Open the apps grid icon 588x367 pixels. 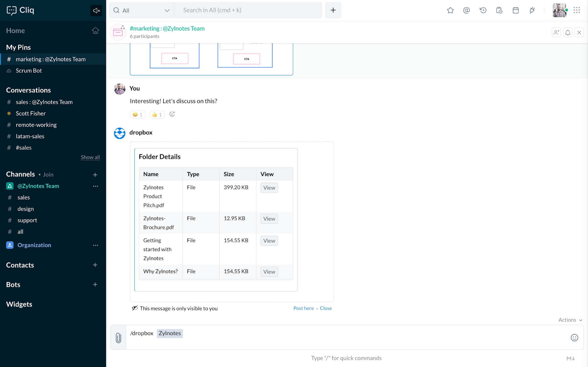[577, 10]
